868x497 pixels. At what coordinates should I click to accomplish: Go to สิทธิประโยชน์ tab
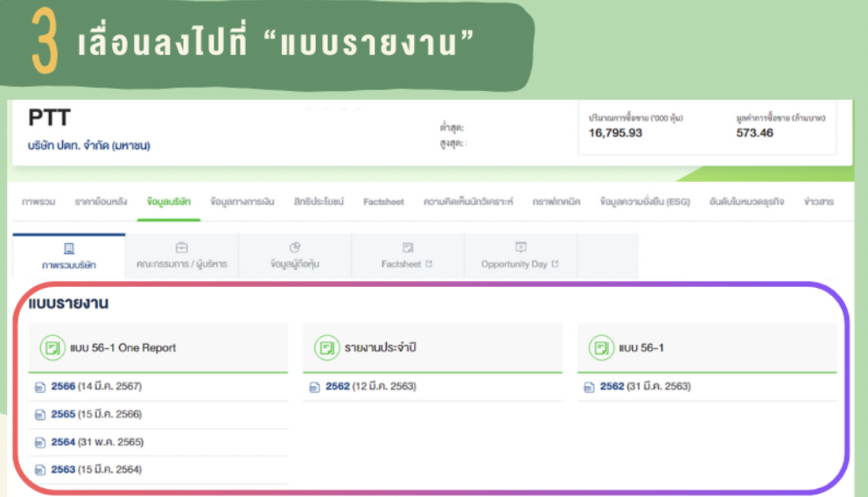pos(318,202)
